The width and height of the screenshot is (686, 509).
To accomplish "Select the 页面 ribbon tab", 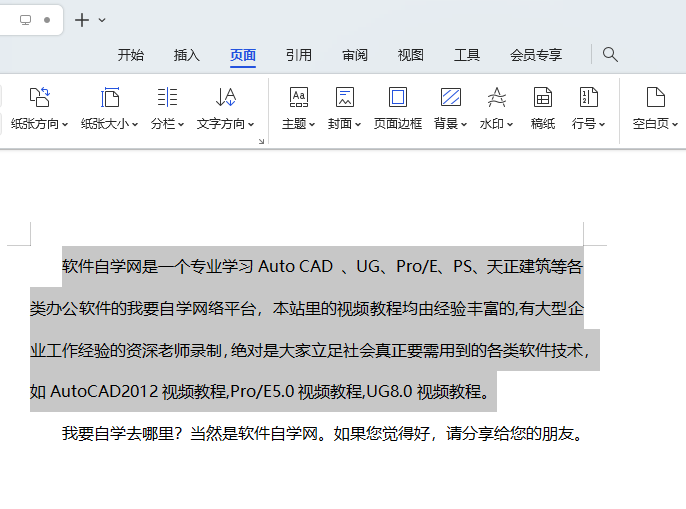I will 243,55.
